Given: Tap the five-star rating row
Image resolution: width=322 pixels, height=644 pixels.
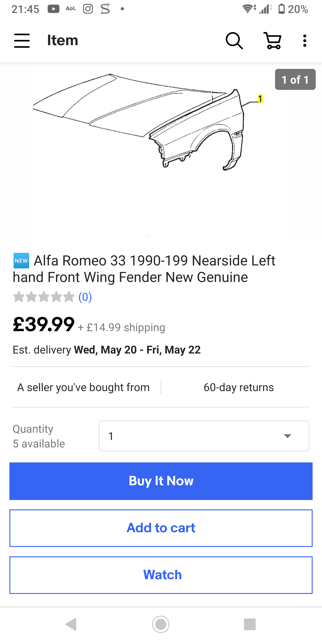Looking at the screenshot, I should pos(44,297).
